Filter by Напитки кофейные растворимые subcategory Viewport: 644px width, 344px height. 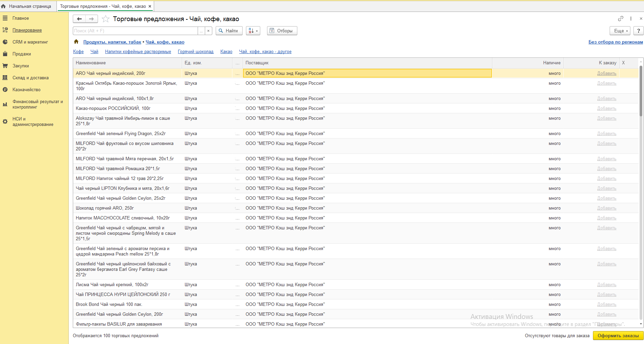pos(138,51)
